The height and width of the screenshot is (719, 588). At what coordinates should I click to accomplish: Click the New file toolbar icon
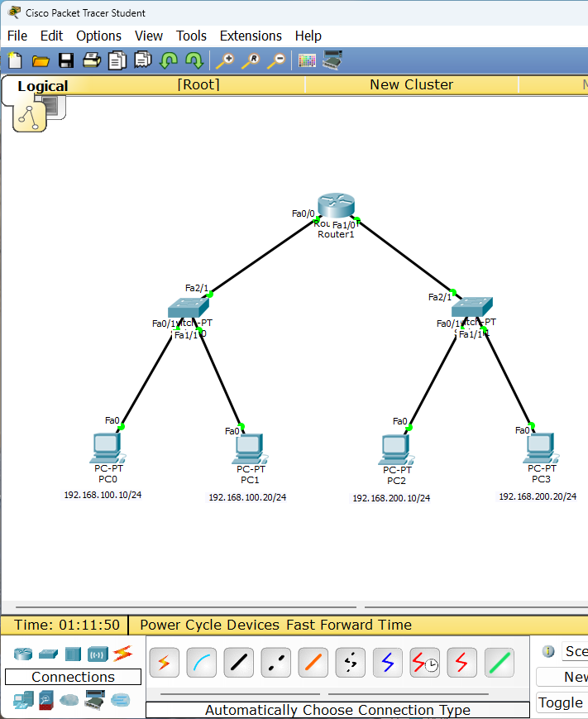(15, 60)
